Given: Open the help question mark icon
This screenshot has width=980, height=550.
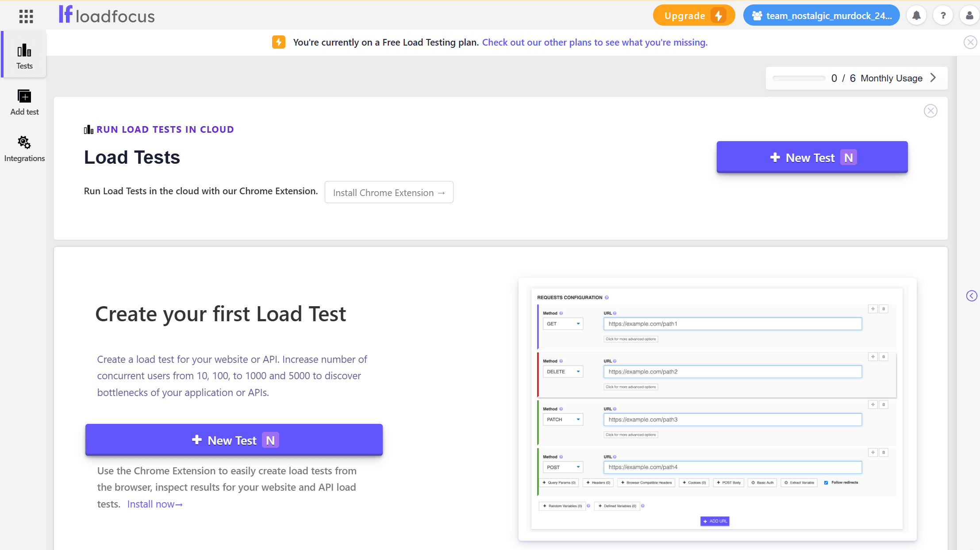Looking at the screenshot, I should 943,16.
